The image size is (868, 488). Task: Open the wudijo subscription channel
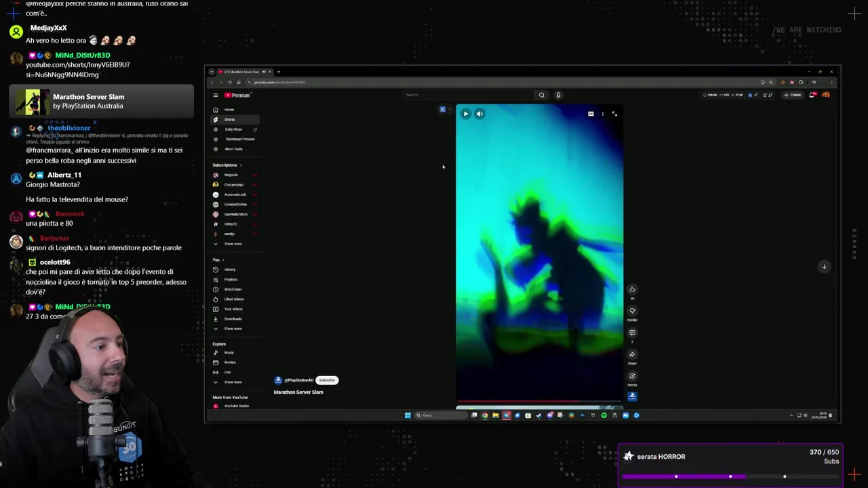tap(234, 234)
